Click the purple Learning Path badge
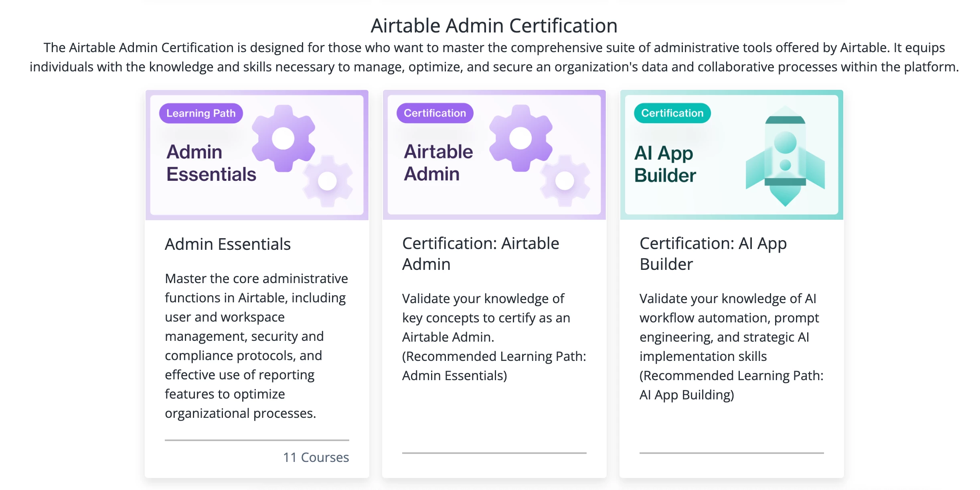980x490 pixels. tap(201, 113)
